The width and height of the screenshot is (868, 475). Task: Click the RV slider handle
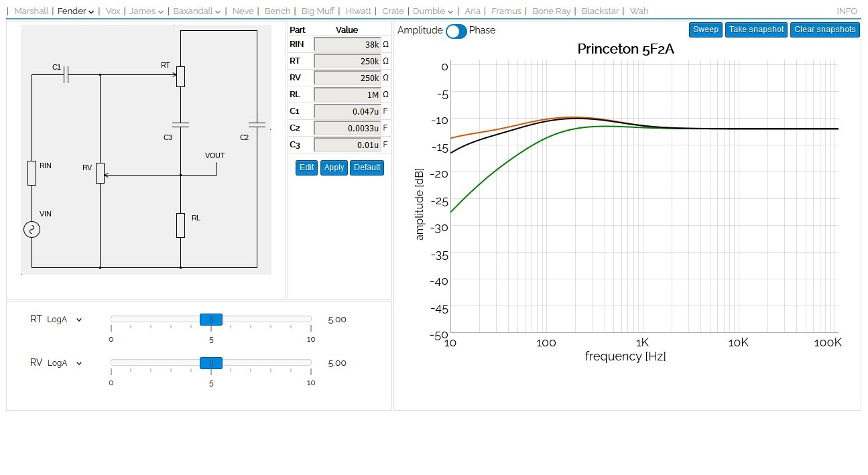tap(211, 363)
